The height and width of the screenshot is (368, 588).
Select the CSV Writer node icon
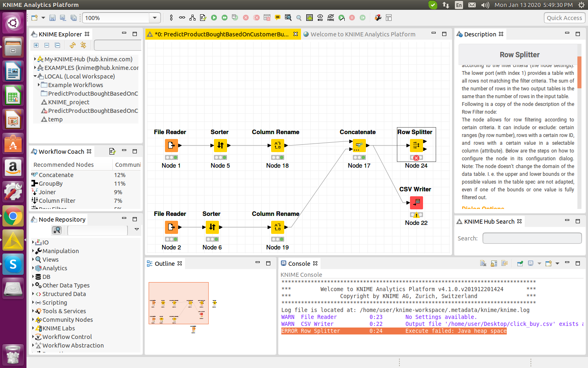tap(416, 202)
